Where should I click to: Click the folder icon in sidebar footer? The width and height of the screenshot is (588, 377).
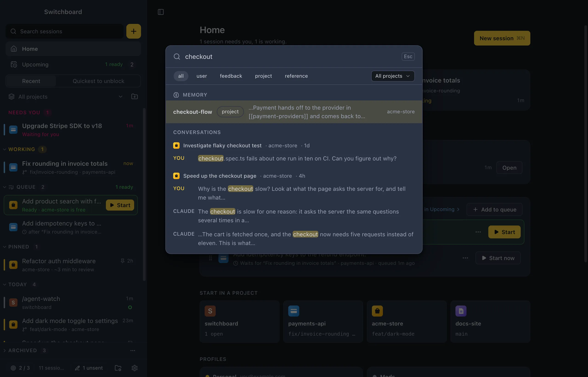(118, 368)
